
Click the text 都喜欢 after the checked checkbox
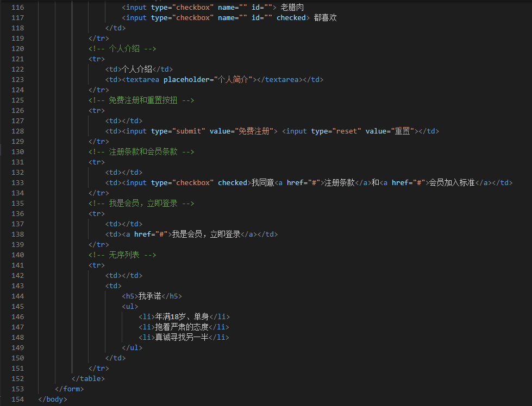click(325, 17)
